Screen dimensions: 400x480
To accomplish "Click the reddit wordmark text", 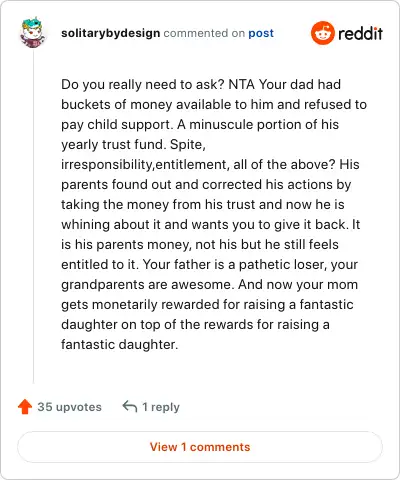I will tap(360, 33).
